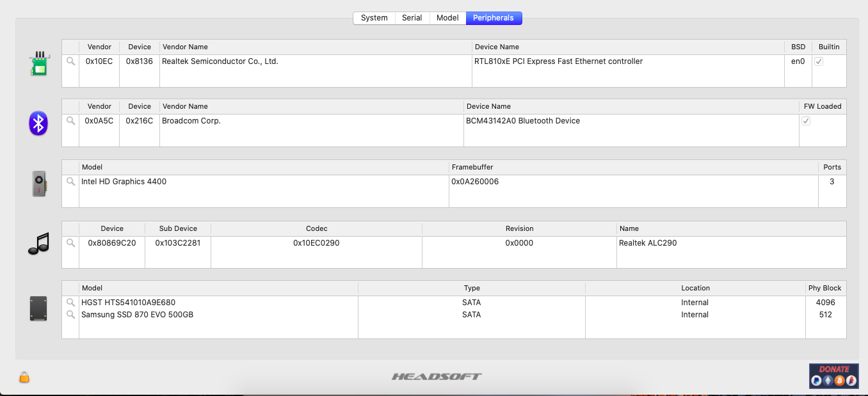Click the Ports column header
The height and width of the screenshot is (396, 868).
click(x=832, y=167)
